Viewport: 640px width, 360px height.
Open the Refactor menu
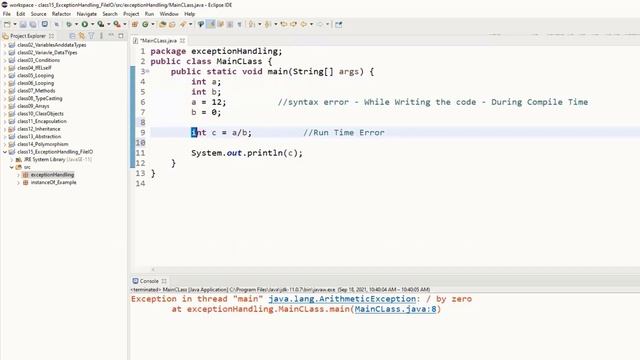coord(61,14)
